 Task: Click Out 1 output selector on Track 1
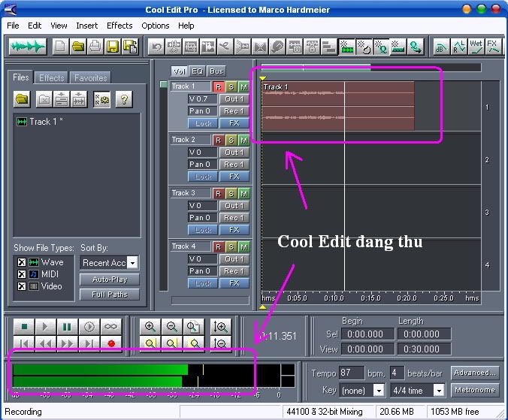click(234, 99)
